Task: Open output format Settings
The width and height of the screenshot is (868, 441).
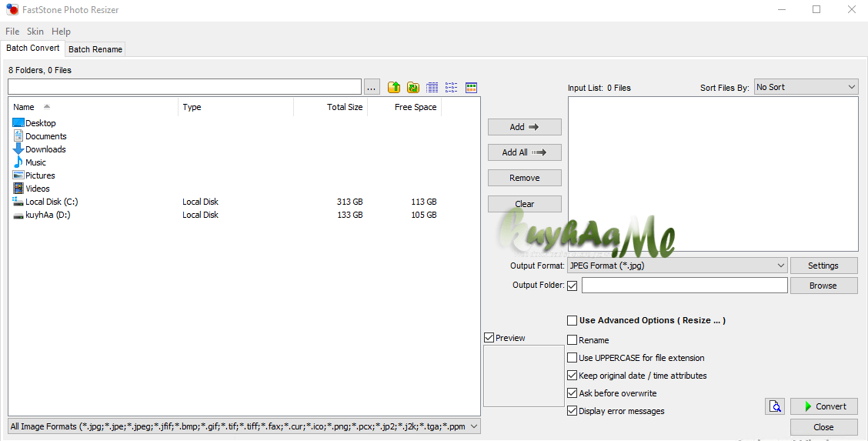Action: 823,266
